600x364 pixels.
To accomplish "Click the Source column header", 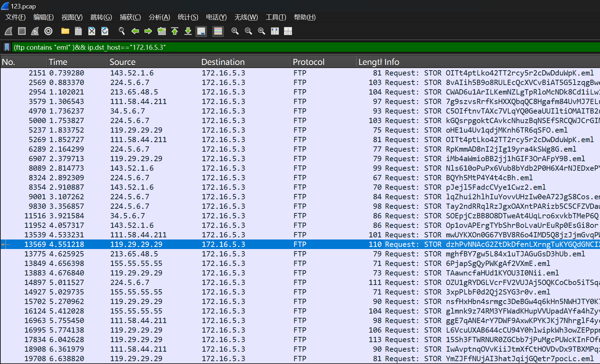I will [x=122, y=62].
